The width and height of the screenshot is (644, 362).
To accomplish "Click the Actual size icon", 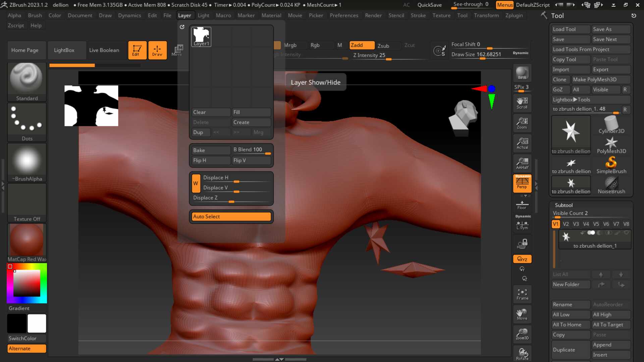I will (x=522, y=143).
